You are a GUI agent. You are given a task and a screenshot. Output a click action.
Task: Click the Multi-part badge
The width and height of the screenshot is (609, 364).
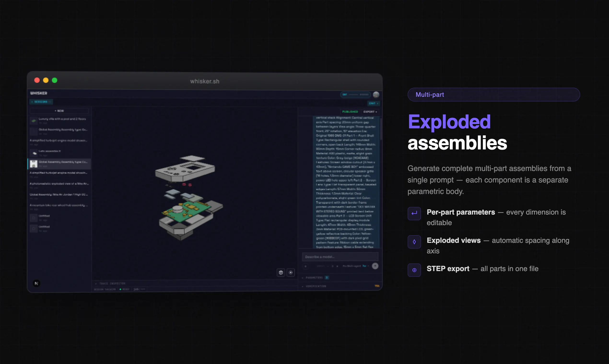point(494,95)
